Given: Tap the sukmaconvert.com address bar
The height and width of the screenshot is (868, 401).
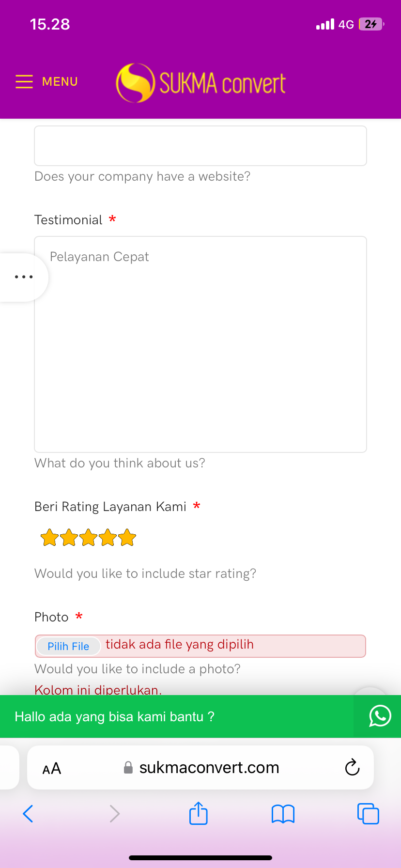Looking at the screenshot, I should tap(208, 768).
